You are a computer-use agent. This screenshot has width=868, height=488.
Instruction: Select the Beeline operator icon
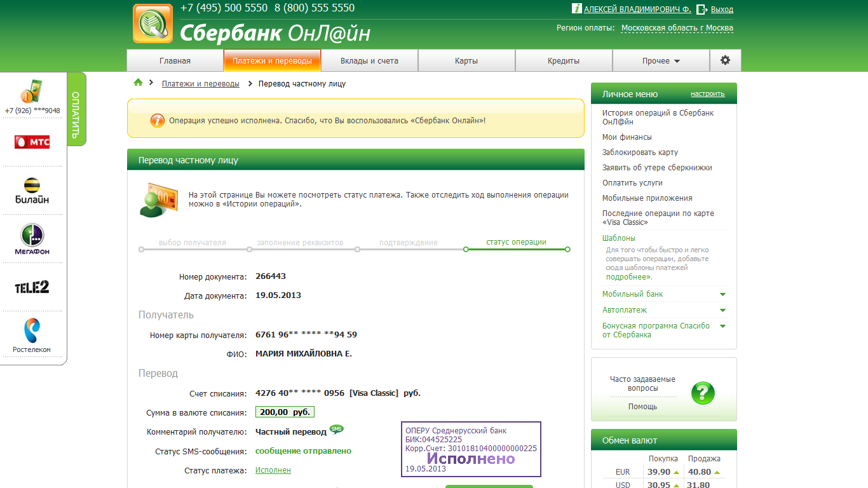pyautogui.click(x=32, y=191)
